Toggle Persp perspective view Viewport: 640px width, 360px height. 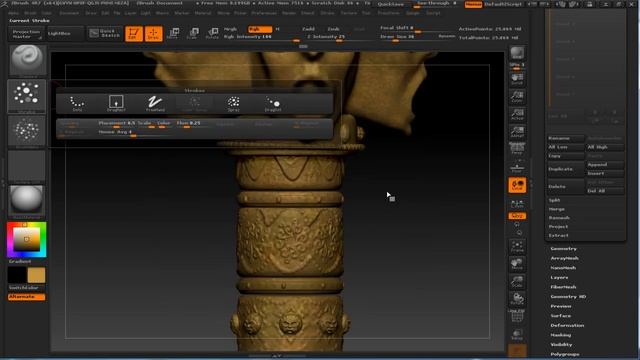517,149
